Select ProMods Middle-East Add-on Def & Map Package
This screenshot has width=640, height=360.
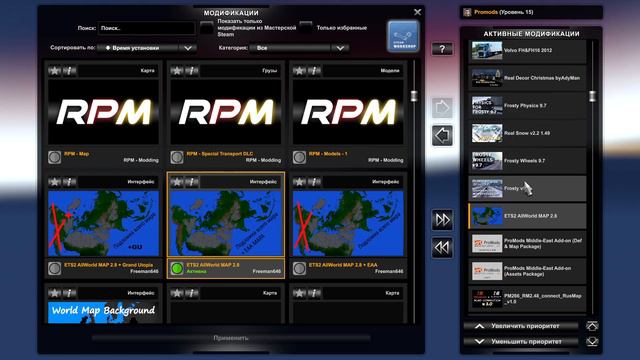pyautogui.click(x=527, y=244)
